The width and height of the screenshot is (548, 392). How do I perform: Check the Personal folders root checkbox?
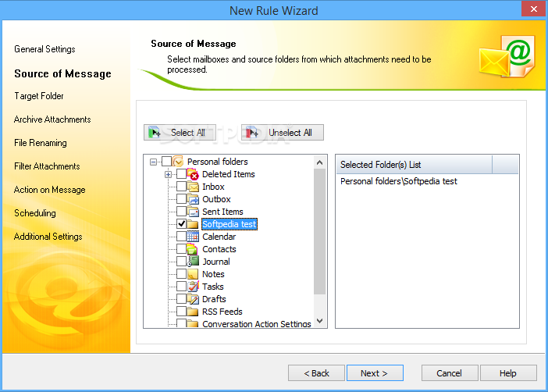pos(167,162)
